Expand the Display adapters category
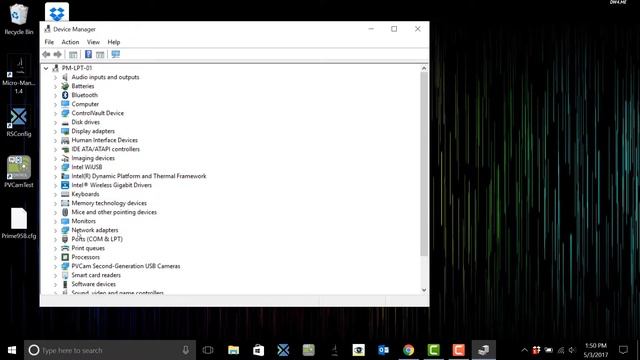 point(56,131)
